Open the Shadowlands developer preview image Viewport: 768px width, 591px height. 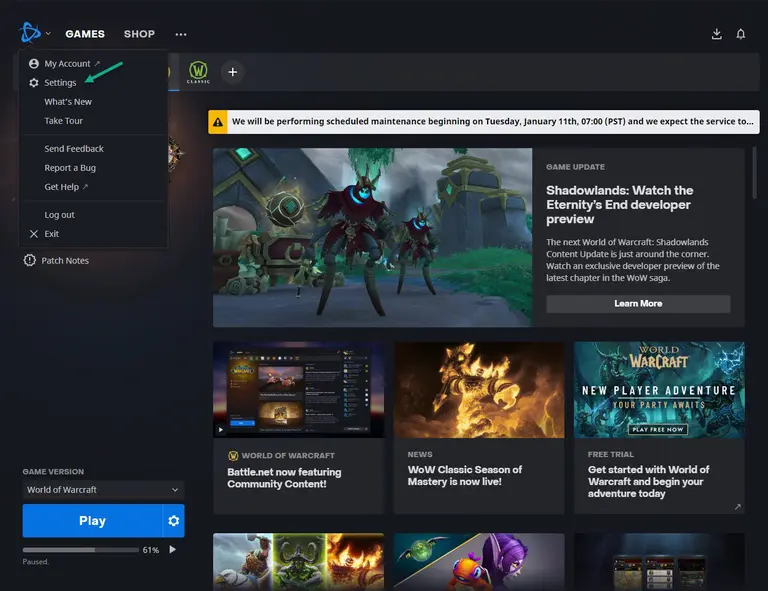(x=372, y=237)
